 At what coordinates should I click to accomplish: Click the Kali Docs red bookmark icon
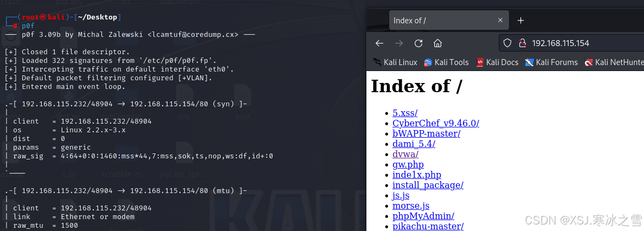tap(479, 62)
